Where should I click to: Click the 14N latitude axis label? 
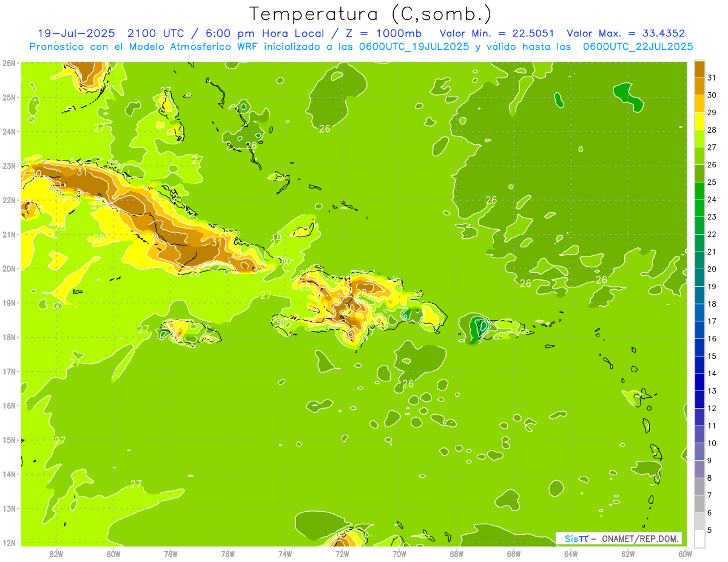(9, 474)
